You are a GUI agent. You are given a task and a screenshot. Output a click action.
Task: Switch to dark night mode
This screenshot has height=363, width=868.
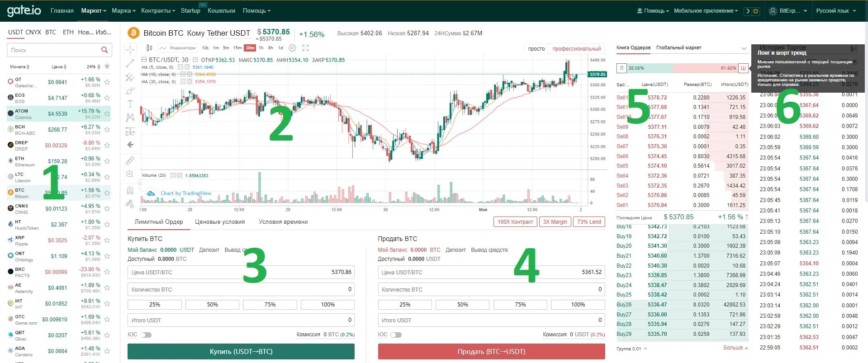(747, 11)
